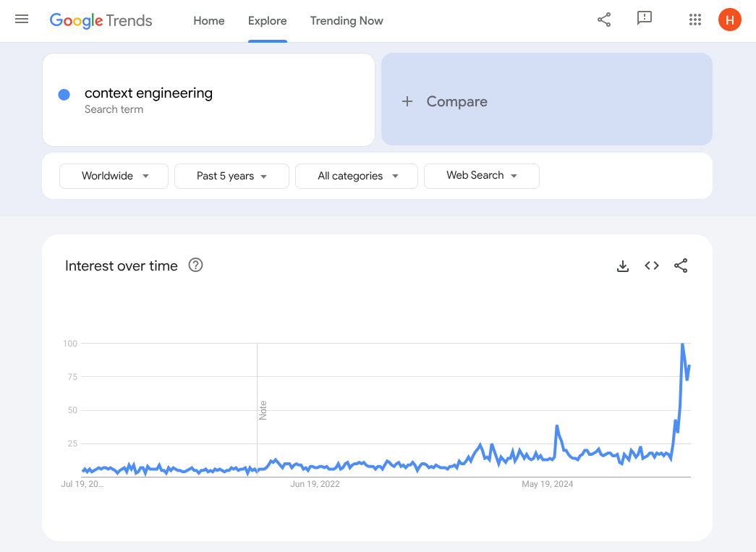Open the help tooltip next to Interest over time
Viewport: 756px width, 552px height.
(x=195, y=266)
